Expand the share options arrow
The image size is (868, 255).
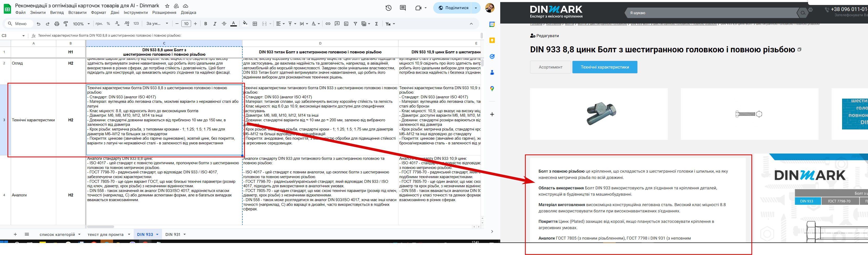pos(476,8)
